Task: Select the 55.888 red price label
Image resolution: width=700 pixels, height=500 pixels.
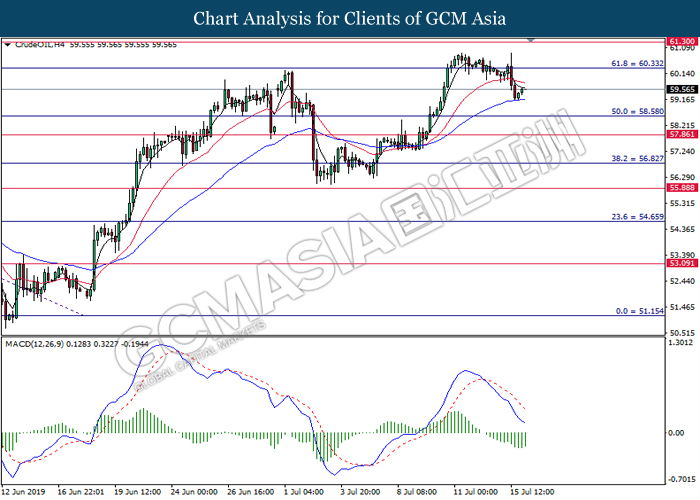Action: 682,188
